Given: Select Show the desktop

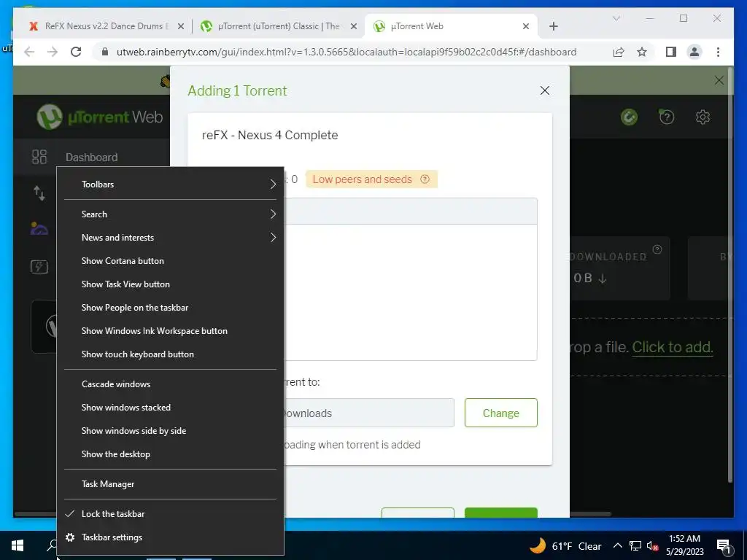Looking at the screenshot, I should (x=170, y=454).
